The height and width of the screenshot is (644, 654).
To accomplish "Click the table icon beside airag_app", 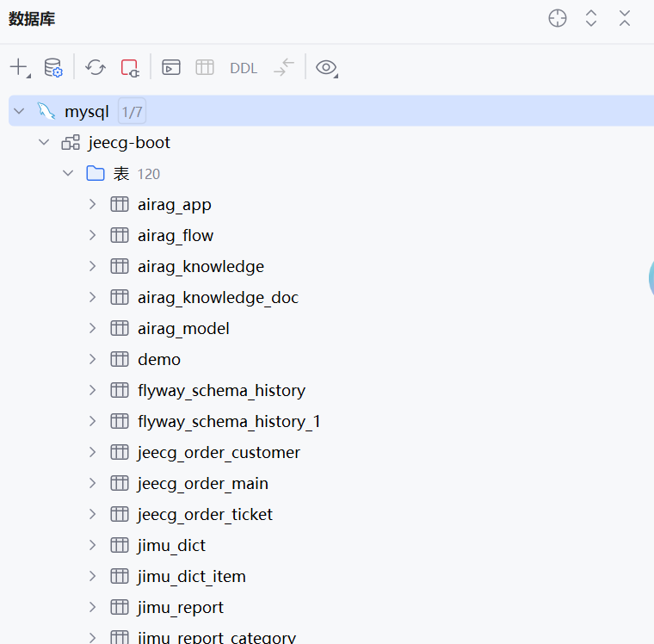I will [x=120, y=205].
